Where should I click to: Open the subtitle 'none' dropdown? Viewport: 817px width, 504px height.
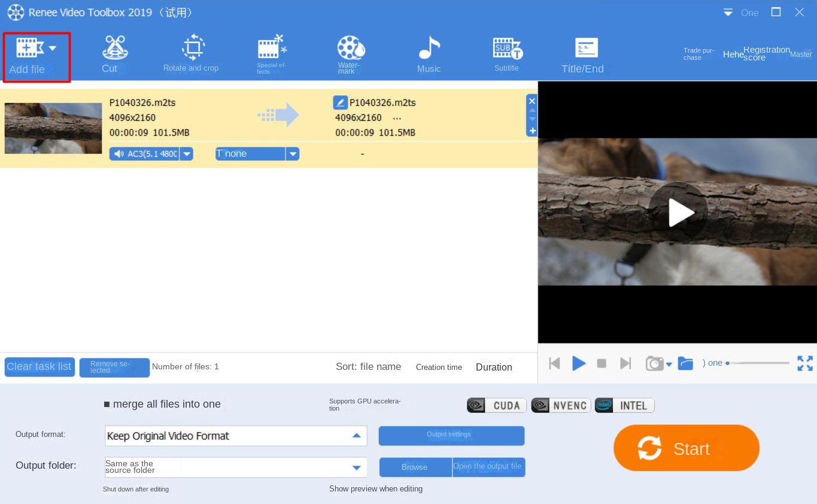[293, 153]
